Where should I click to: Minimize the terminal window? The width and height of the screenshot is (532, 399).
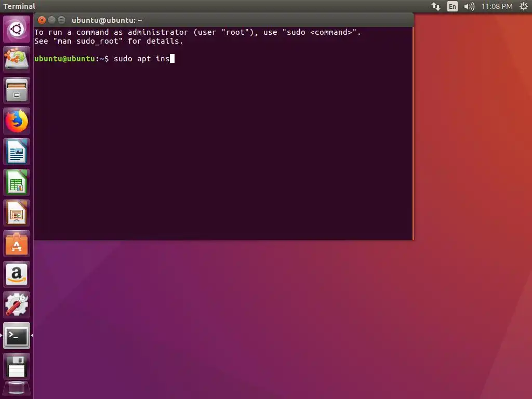[51, 20]
